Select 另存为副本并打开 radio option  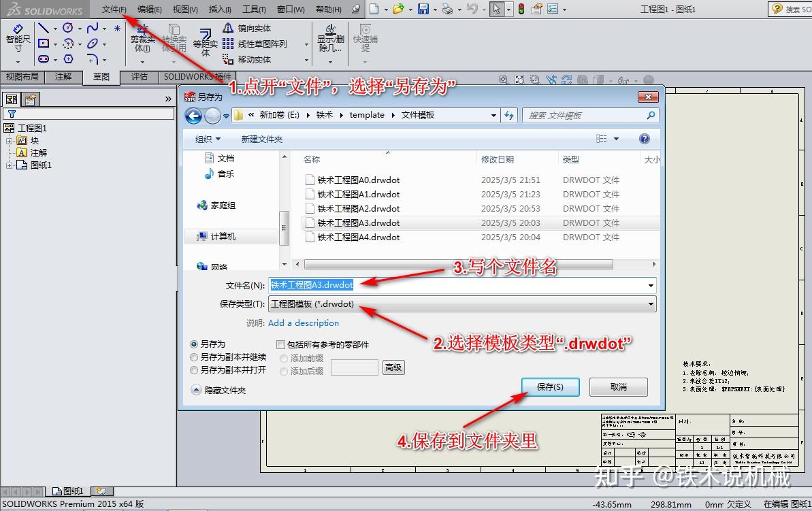pos(194,369)
